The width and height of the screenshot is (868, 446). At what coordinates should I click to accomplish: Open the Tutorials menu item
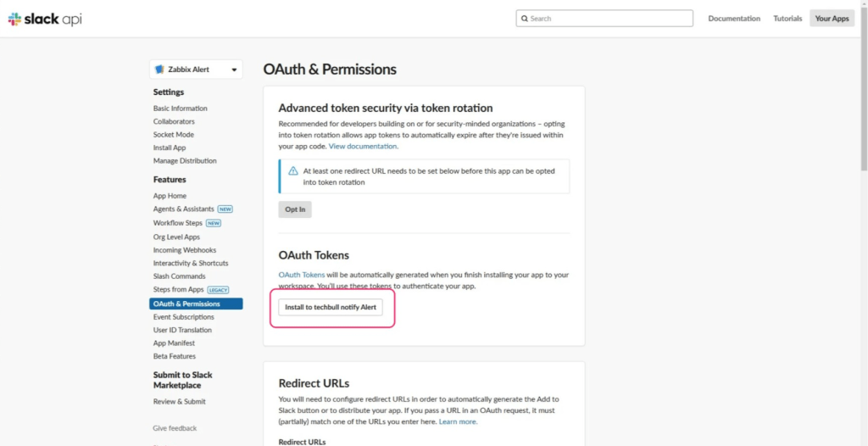pyautogui.click(x=787, y=19)
